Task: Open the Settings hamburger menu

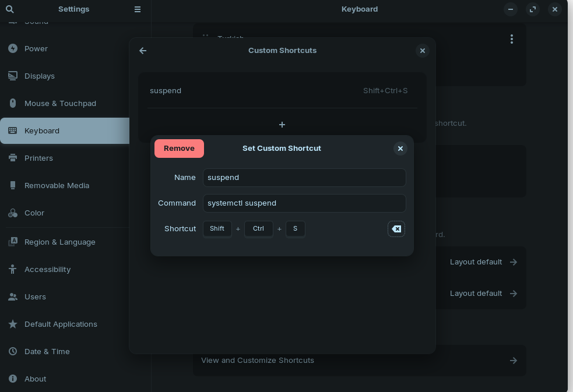Action: pos(138,9)
